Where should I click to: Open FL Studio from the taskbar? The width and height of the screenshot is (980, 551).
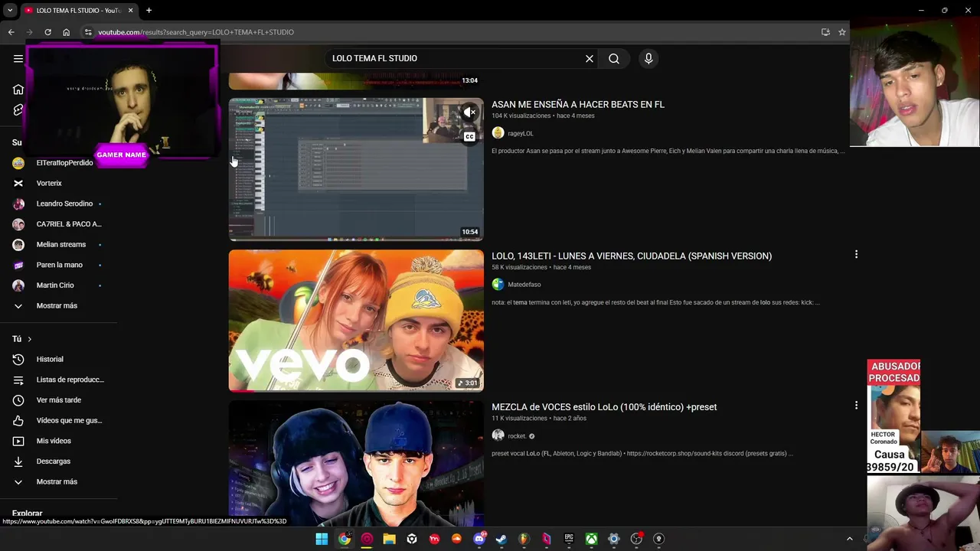pyautogui.click(x=524, y=539)
